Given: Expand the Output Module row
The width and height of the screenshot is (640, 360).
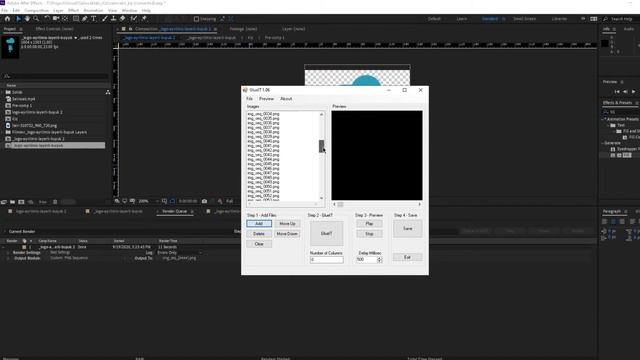Looking at the screenshot, I should (x=8, y=258).
